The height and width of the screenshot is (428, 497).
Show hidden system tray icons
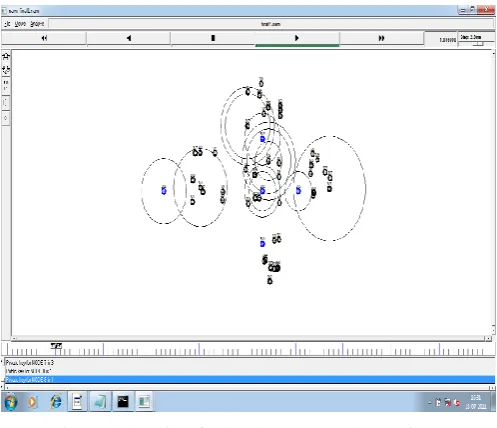(x=430, y=403)
